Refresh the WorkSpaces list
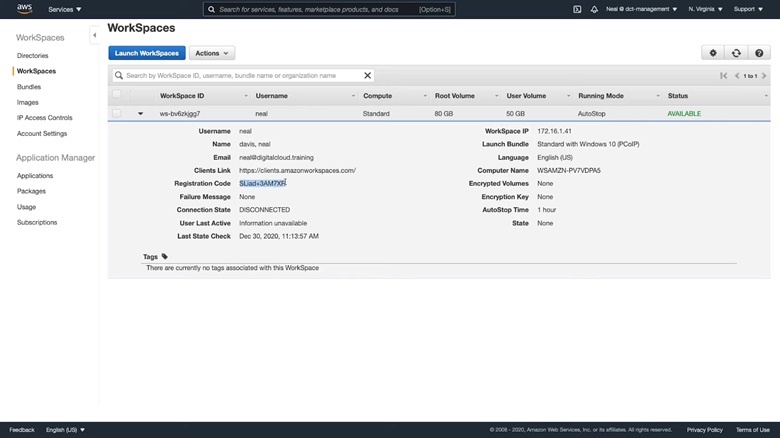This screenshot has height=438, width=780. 736,53
